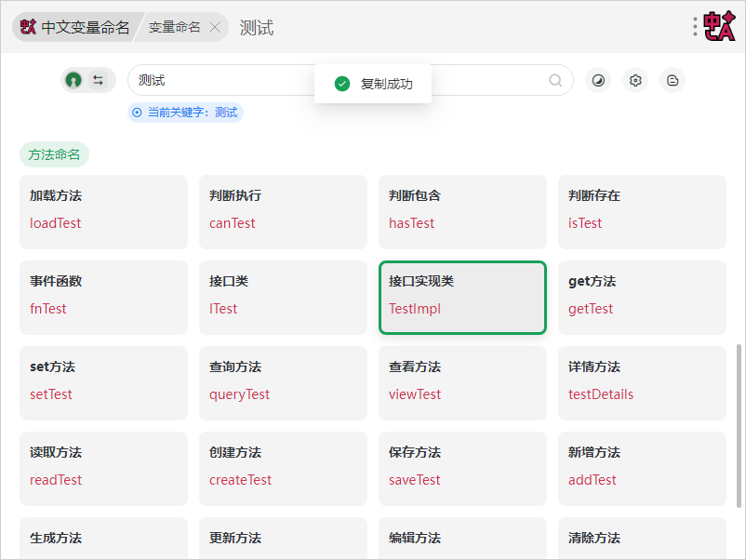
Task: Select the 读取方法 readTest card
Action: (x=104, y=469)
